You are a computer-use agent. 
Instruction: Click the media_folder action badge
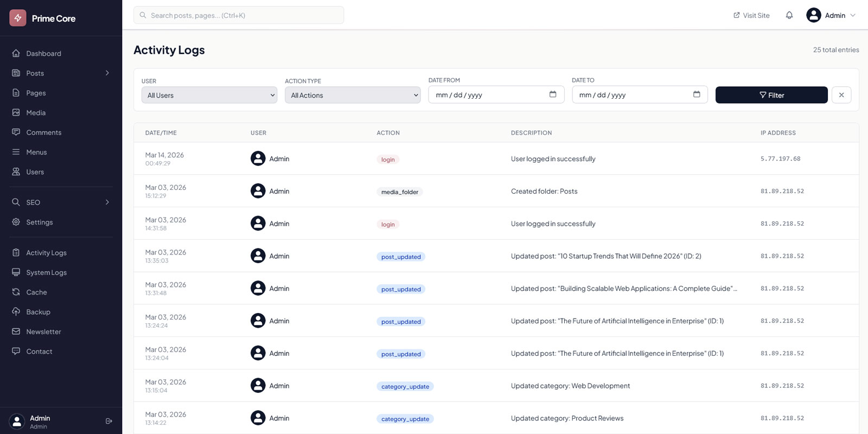[400, 192]
